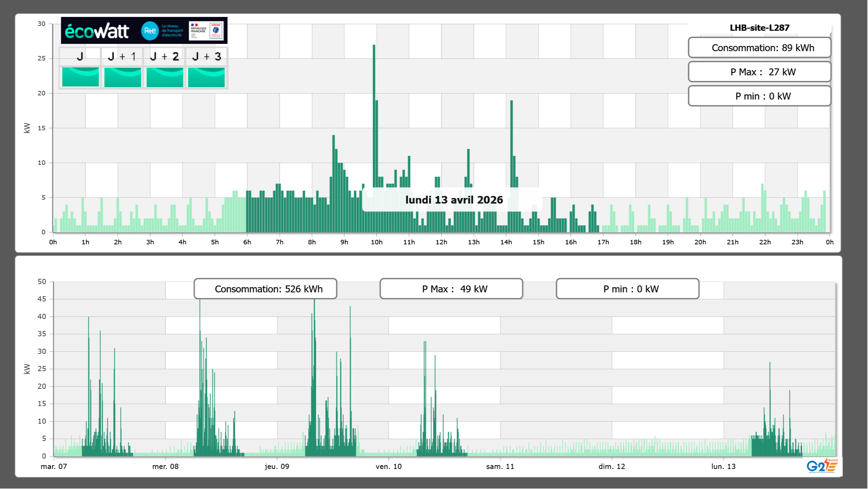Click the J + 3 header label
This screenshot has width=868, height=489.
(206, 56)
